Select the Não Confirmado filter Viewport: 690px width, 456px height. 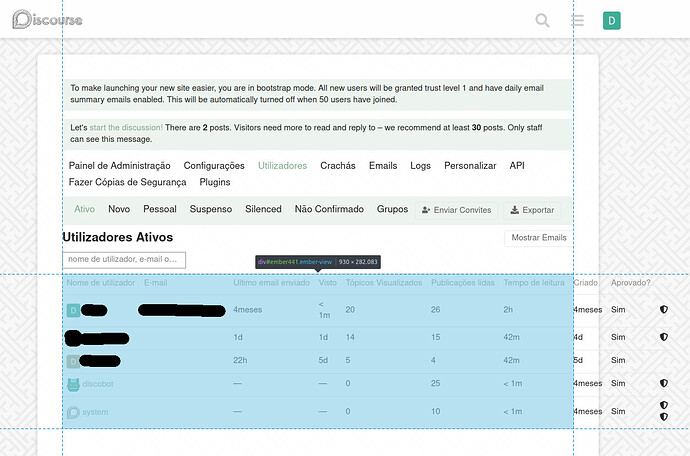329,209
